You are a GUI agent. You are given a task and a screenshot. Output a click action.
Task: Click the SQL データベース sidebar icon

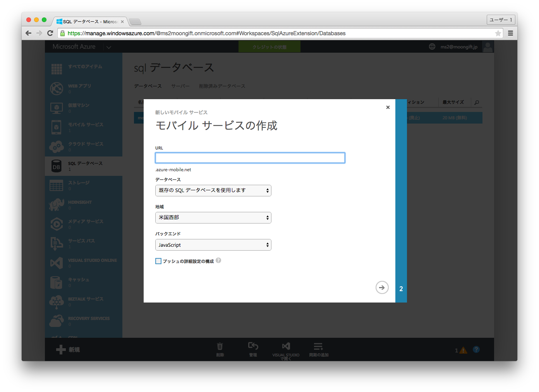(57, 166)
